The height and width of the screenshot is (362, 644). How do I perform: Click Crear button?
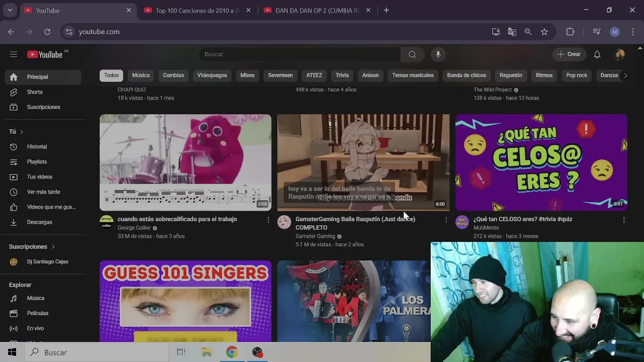pyautogui.click(x=569, y=54)
